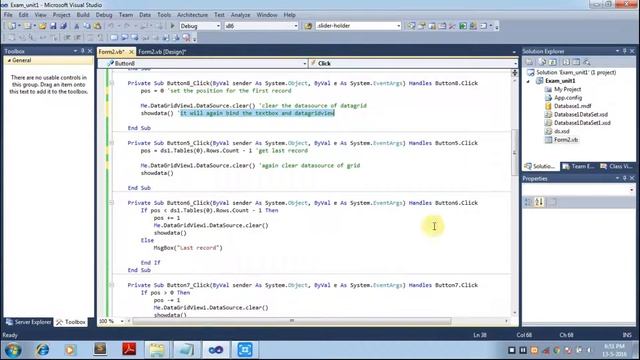Toggle auto-hide pin on Properties panel
The image size is (640, 360).
[x=625, y=178]
